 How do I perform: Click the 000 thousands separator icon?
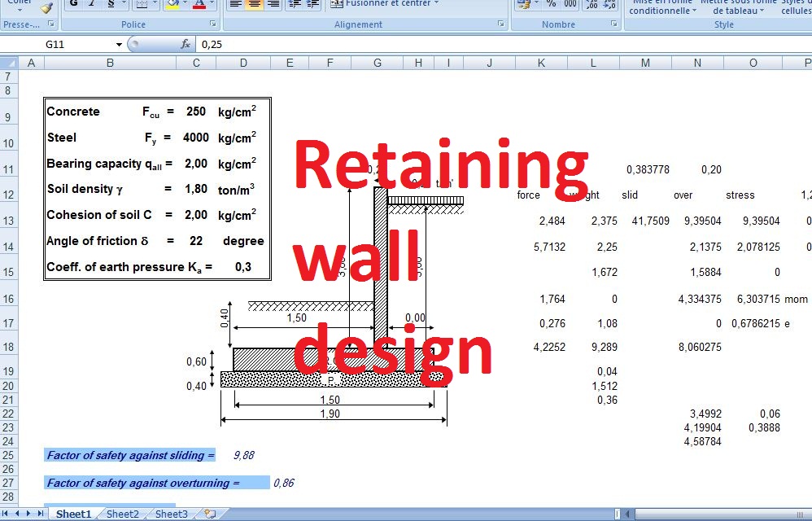point(570,5)
